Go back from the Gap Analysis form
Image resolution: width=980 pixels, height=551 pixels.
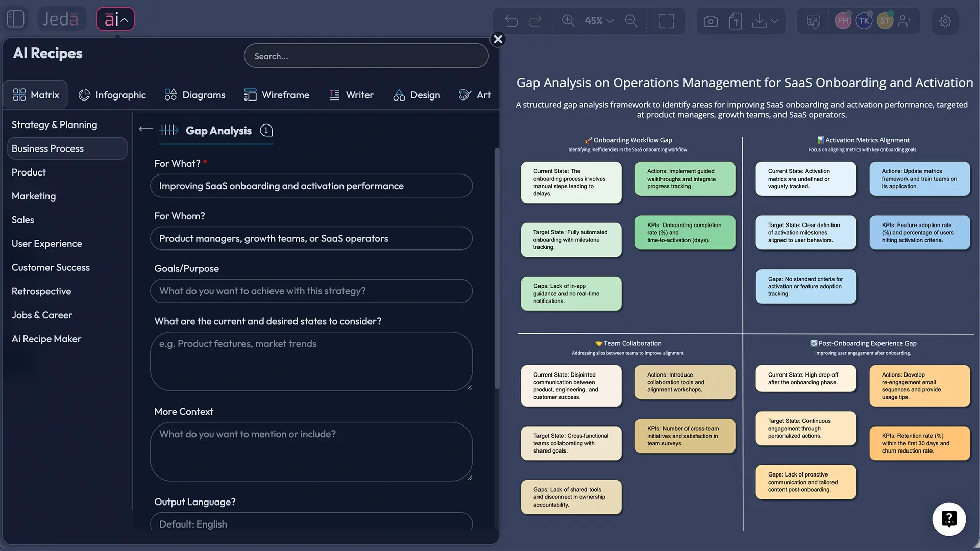(x=145, y=130)
